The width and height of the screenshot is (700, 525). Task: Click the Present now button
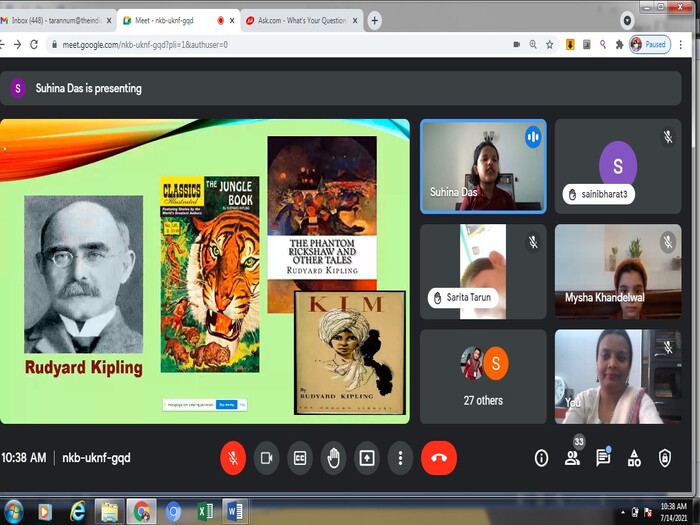click(x=367, y=458)
